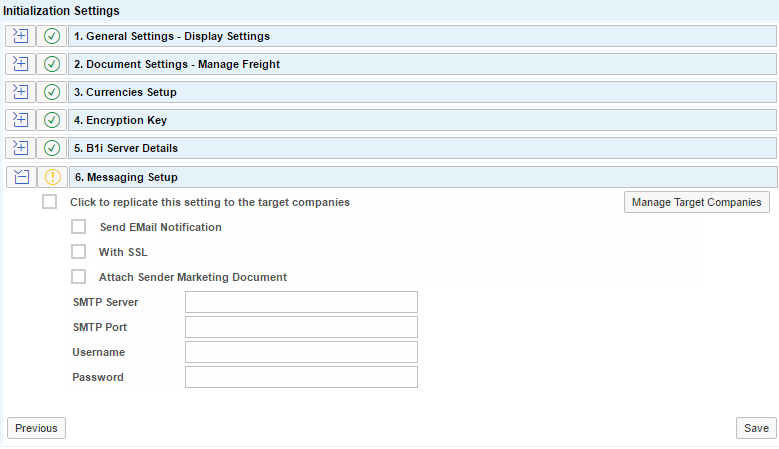Tick replicate setting to target companies checkbox
Screen dimensions: 779x449
click(x=50, y=202)
